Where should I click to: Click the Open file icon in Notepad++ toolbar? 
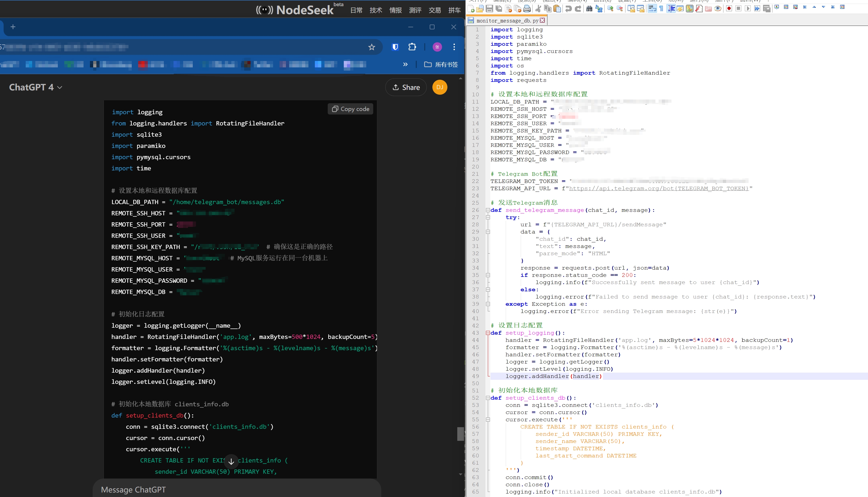pyautogui.click(x=480, y=9)
